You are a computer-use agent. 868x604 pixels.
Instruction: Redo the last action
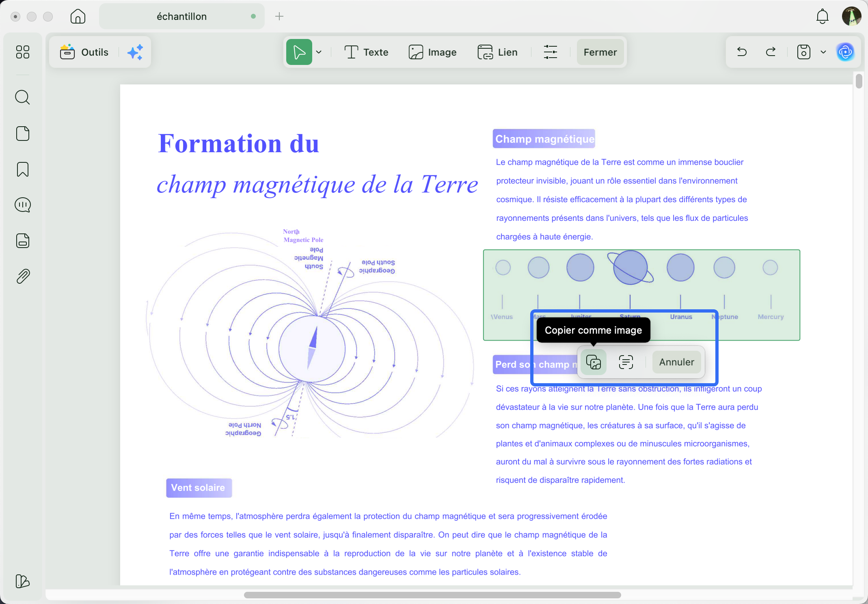(771, 52)
